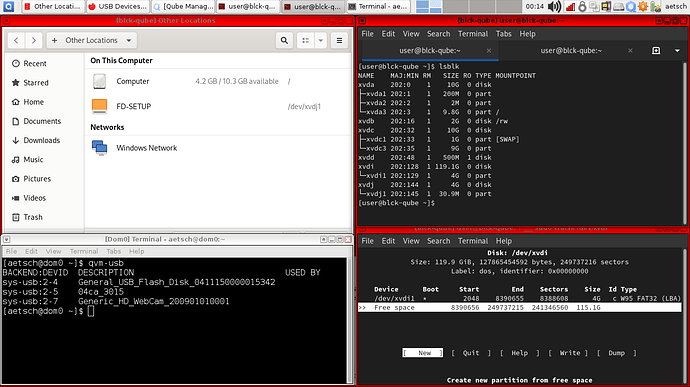The height and width of the screenshot is (387, 690).
Task: Click the battery power tray icon
Action: coord(655,6)
